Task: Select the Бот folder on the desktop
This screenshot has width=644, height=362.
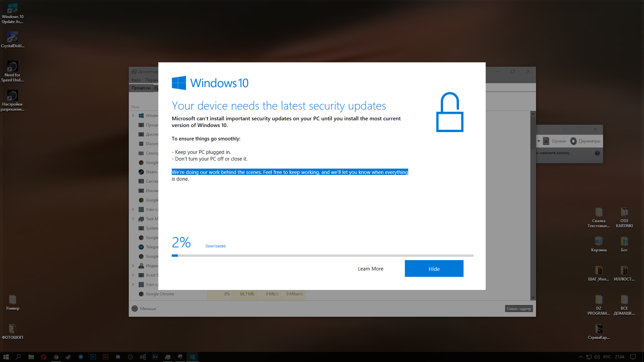Action: tap(624, 244)
